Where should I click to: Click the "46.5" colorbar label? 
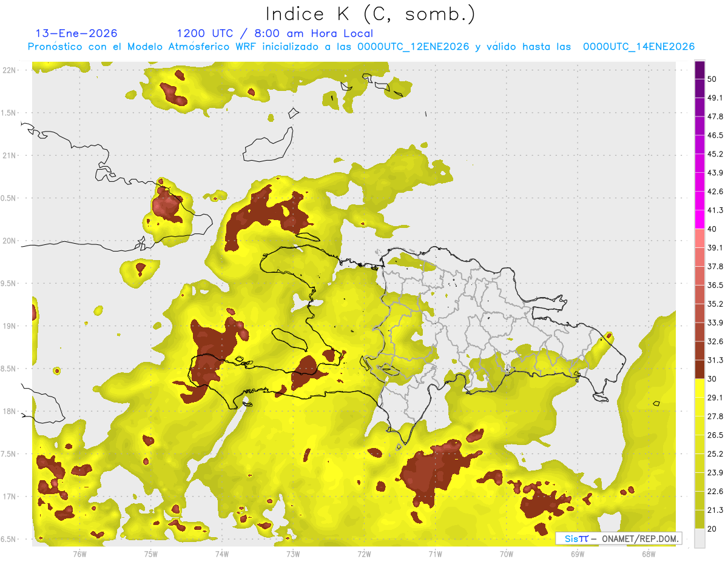coord(715,135)
